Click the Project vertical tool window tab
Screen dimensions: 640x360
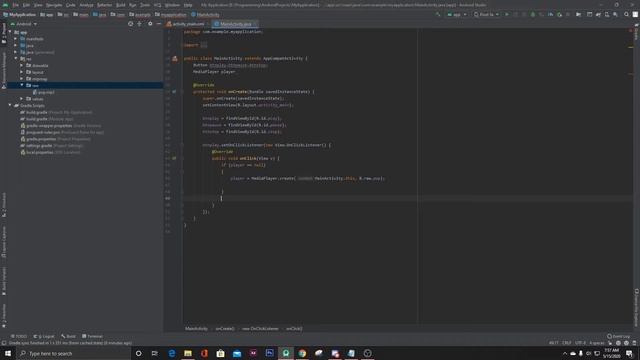(x=4, y=33)
